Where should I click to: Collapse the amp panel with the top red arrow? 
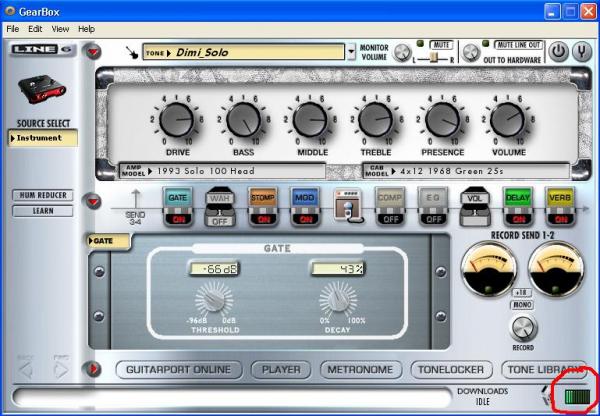coord(93,51)
